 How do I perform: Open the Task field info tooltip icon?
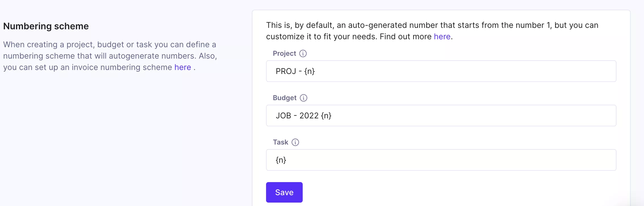pos(295,142)
